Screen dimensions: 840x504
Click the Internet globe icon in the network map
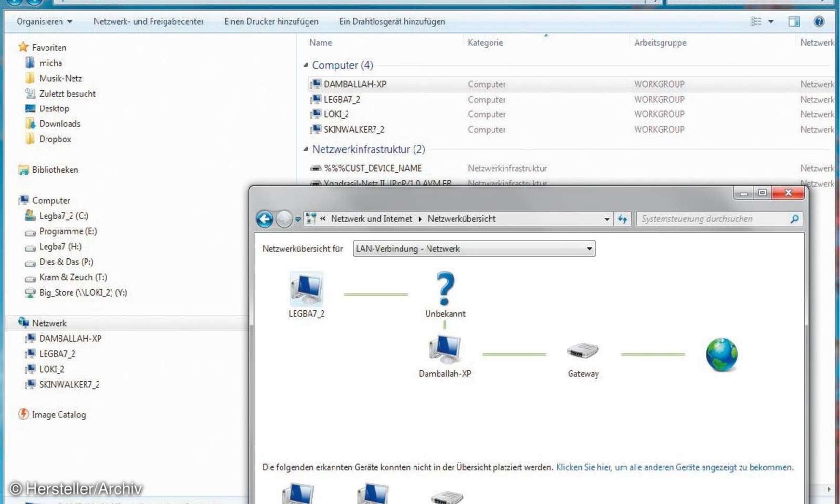(x=721, y=354)
